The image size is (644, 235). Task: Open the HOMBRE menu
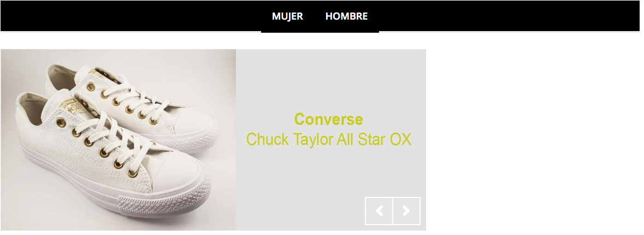click(346, 16)
